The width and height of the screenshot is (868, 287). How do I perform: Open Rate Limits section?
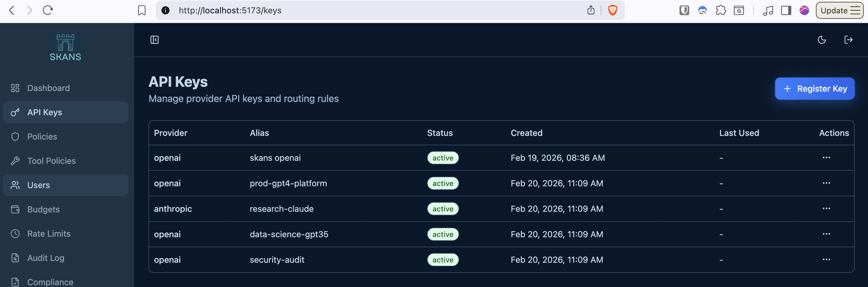pos(66,234)
